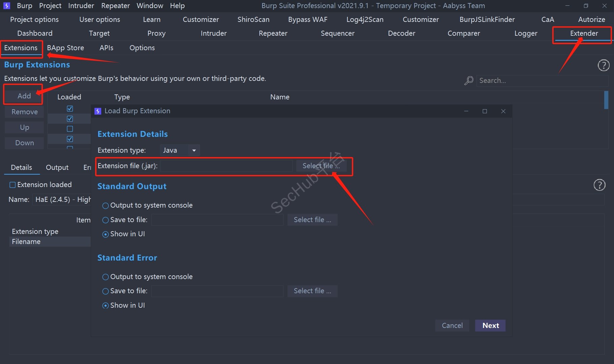The height and width of the screenshot is (364, 614).
Task: Click the Load Burp Extension dialog icon
Action: pyautogui.click(x=98, y=111)
